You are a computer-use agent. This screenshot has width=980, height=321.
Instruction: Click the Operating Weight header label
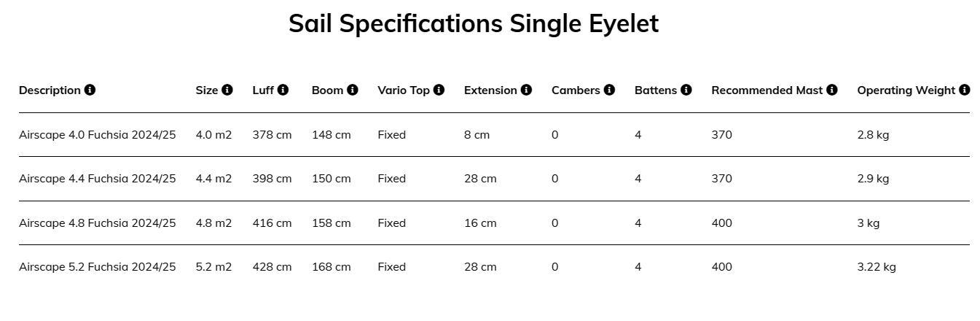click(906, 90)
